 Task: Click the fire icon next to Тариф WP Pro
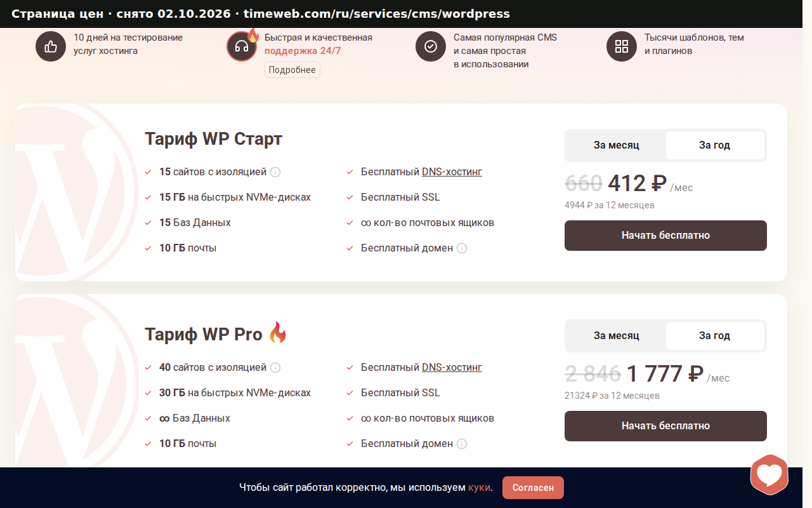click(278, 333)
